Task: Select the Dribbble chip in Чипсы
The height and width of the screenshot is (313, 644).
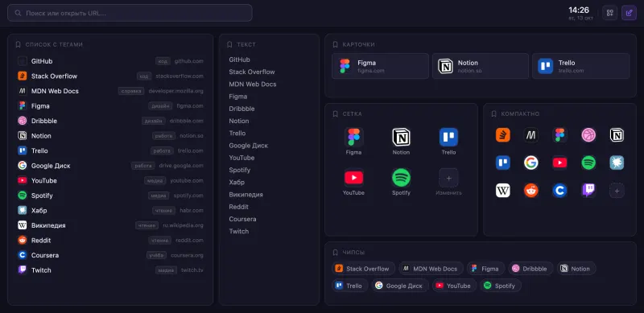Action: [530, 269]
